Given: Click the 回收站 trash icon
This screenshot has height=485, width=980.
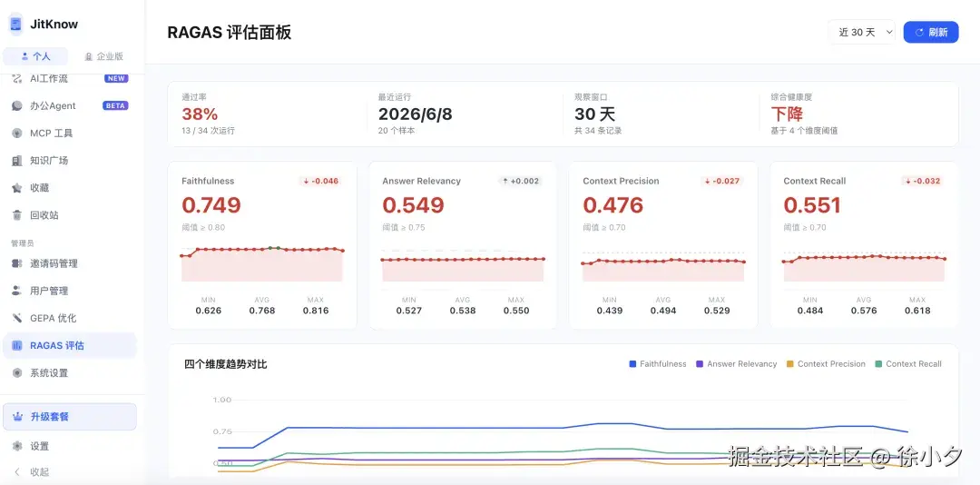Looking at the screenshot, I should click(x=17, y=215).
